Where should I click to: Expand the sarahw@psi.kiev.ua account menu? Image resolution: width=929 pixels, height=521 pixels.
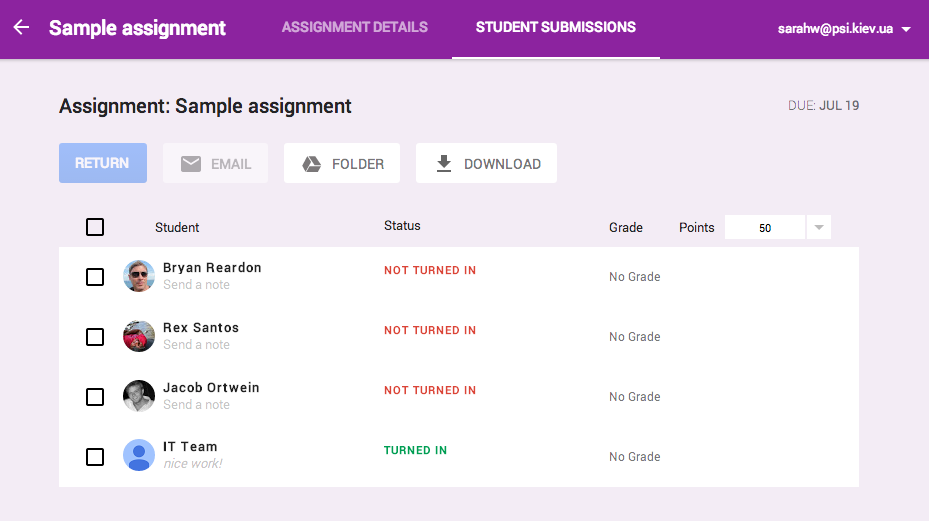(x=905, y=30)
